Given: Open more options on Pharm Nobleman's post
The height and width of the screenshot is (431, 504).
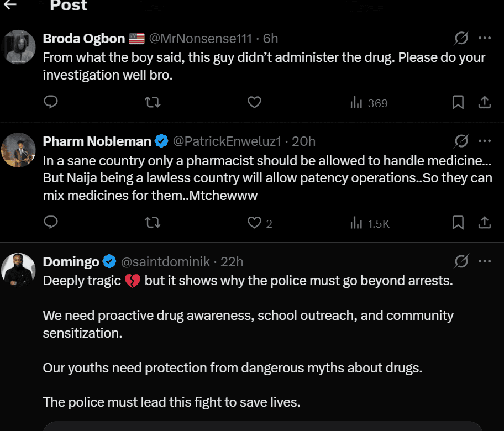Looking at the screenshot, I should [x=485, y=141].
